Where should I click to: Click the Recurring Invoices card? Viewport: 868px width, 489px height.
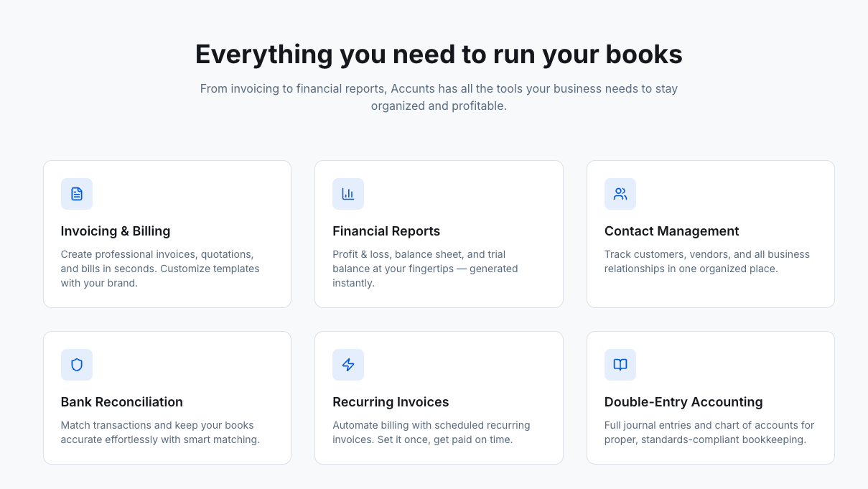439,397
